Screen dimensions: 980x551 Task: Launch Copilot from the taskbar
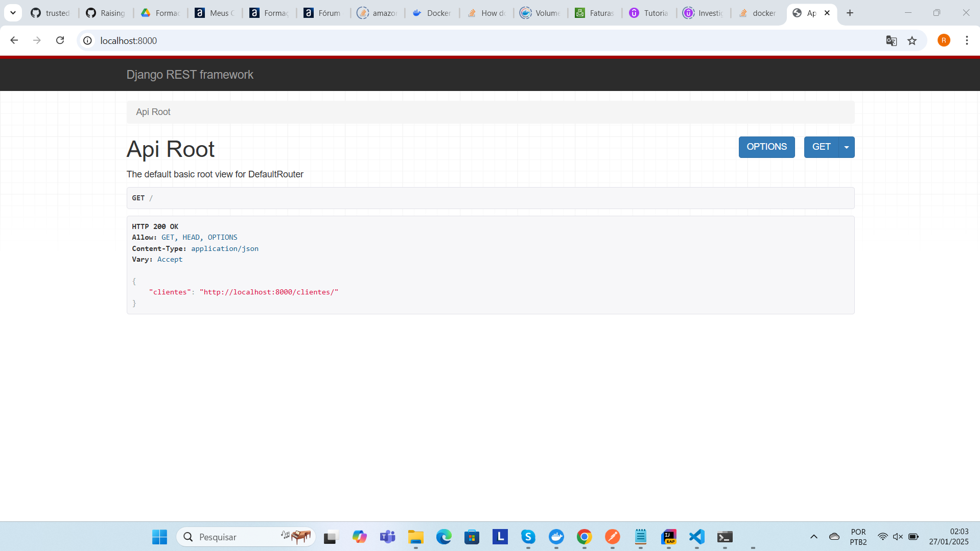[359, 537]
